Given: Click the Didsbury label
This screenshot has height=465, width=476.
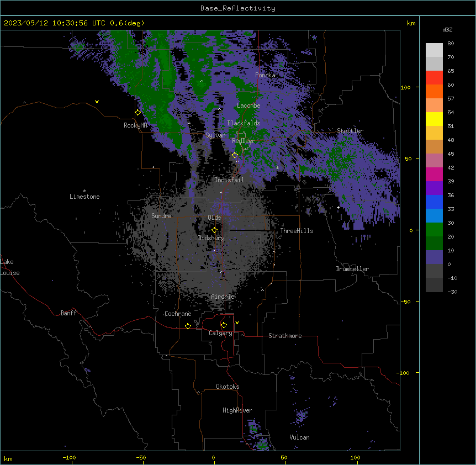Looking at the screenshot, I should point(211,238).
